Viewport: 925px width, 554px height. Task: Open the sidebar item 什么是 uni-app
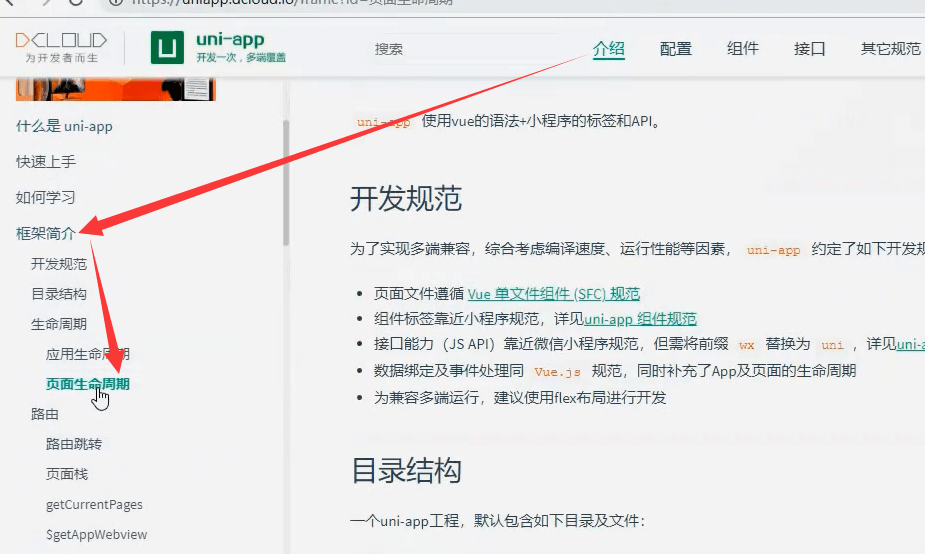point(64,126)
